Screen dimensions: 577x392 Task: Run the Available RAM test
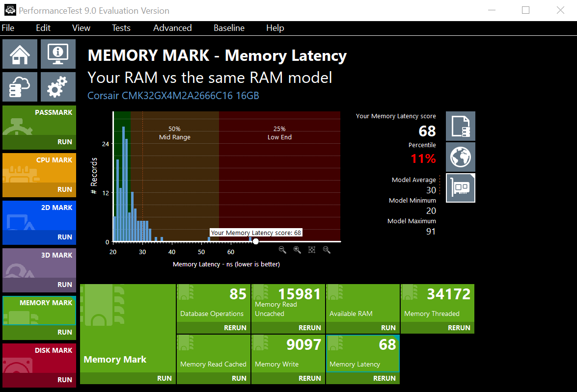coord(363,328)
